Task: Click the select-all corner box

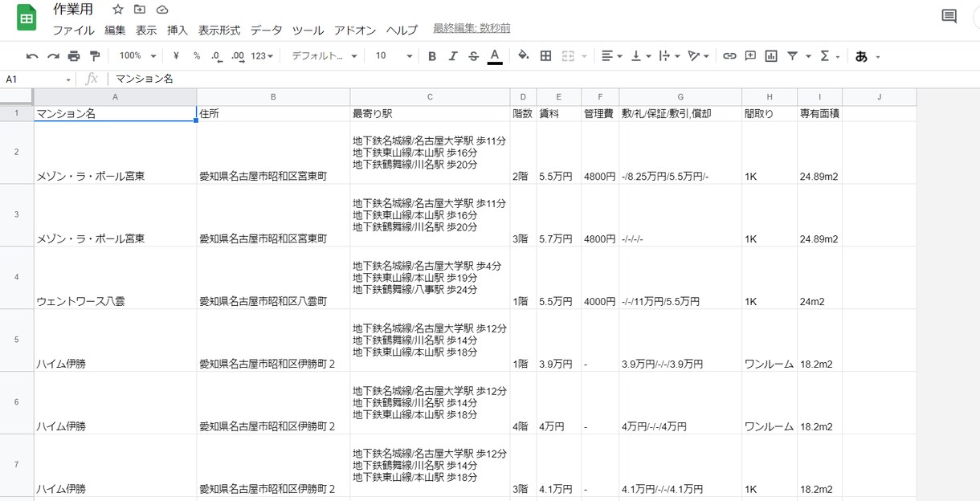Action: 16,97
